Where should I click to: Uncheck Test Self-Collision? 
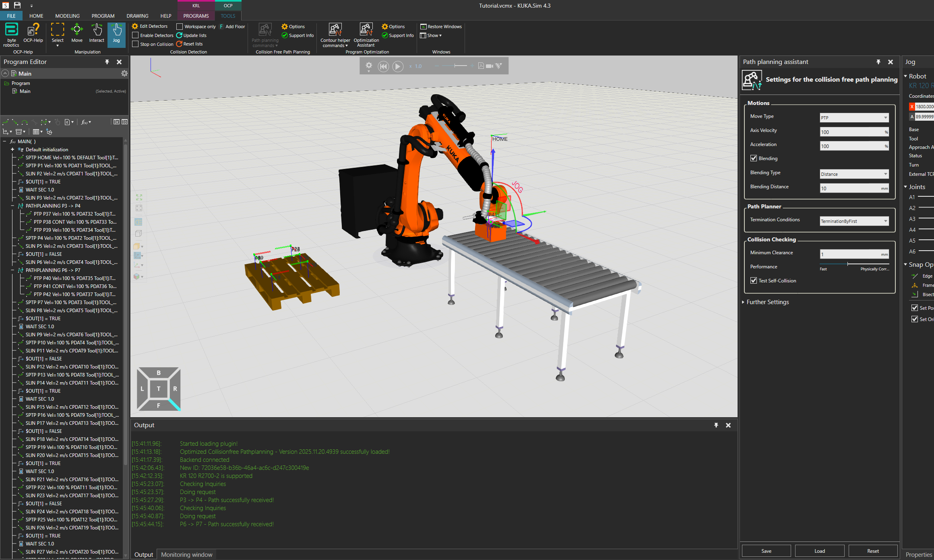754,280
